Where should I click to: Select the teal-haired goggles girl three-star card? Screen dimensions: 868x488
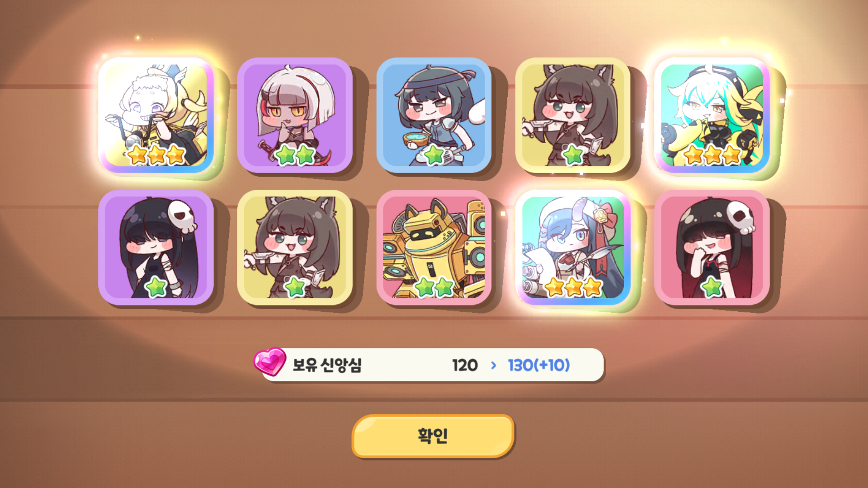click(712, 115)
